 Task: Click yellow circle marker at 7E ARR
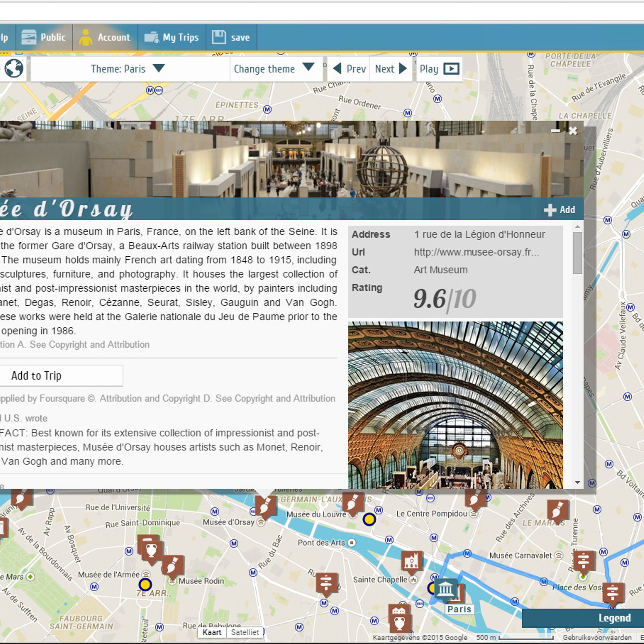(x=145, y=584)
